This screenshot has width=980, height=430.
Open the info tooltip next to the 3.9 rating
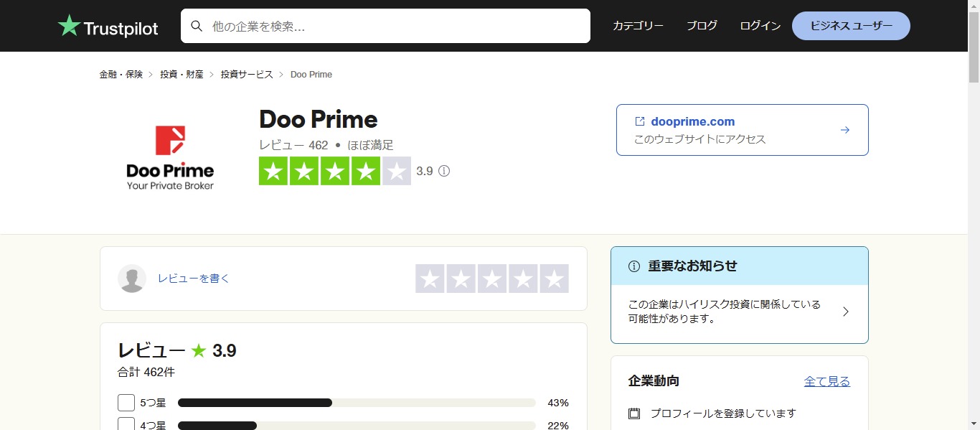444,171
